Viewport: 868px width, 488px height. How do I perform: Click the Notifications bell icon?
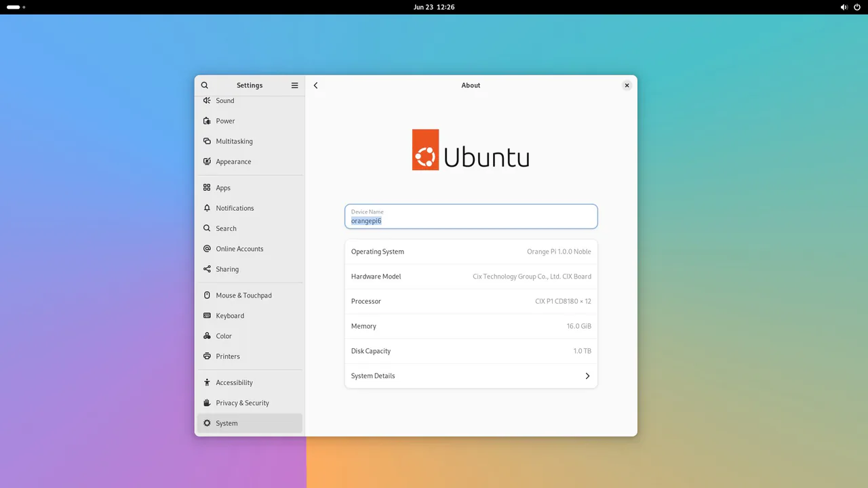pyautogui.click(x=207, y=208)
